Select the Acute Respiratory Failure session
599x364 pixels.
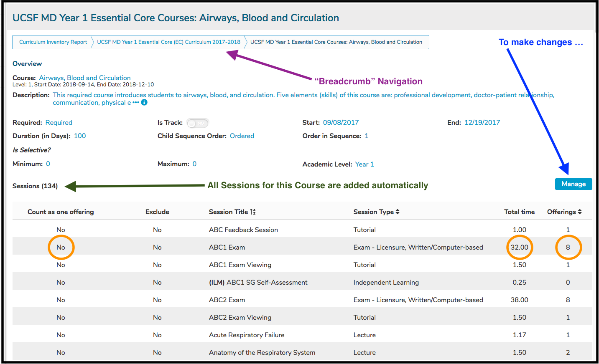point(247,335)
